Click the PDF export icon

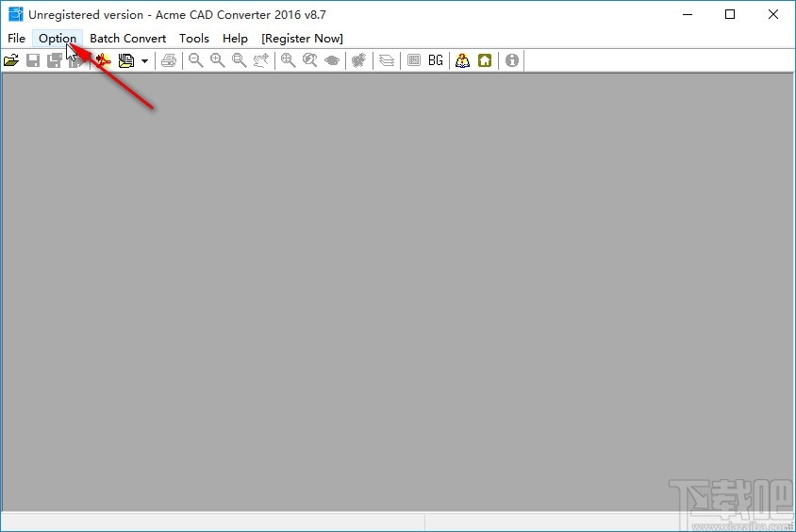click(x=104, y=60)
